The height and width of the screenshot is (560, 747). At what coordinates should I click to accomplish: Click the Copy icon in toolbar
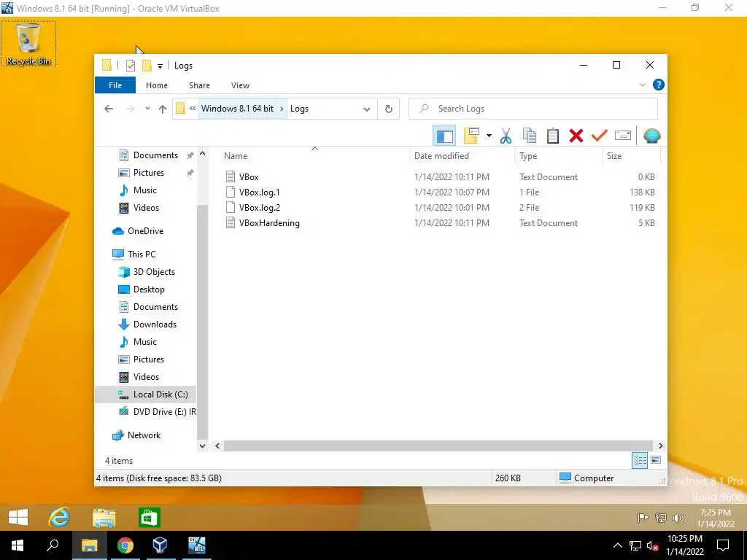pyautogui.click(x=530, y=136)
